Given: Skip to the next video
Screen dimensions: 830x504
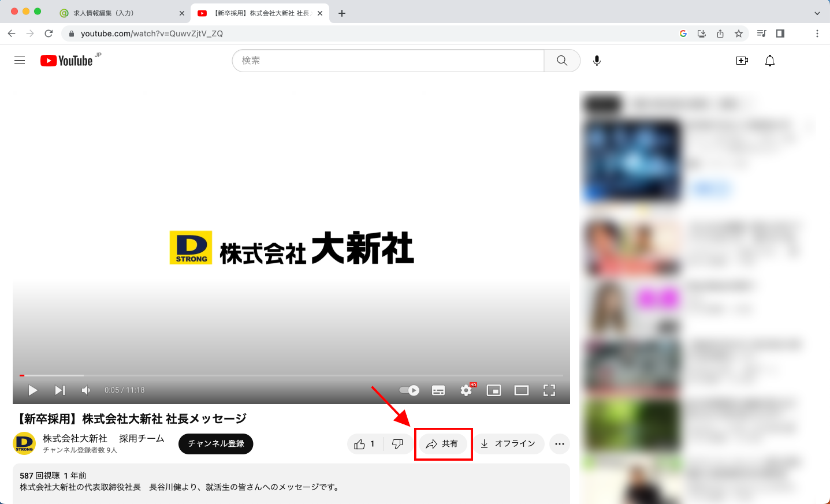Looking at the screenshot, I should coord(60,390).
